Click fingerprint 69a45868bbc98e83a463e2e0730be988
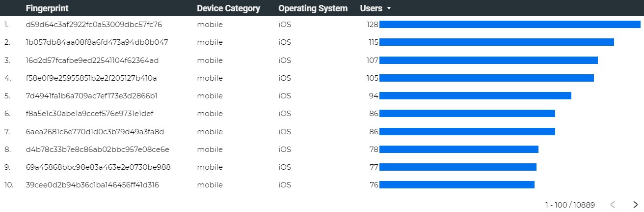The width and height of the screenshot is (644, 212). click(98, 167)
